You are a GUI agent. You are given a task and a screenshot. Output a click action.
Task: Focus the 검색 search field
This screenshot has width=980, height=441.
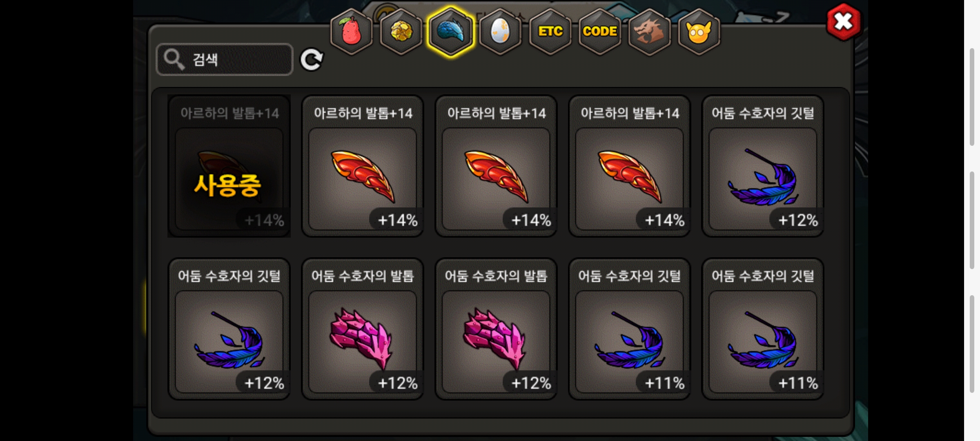pyautogui.click(x=225, y=60)
